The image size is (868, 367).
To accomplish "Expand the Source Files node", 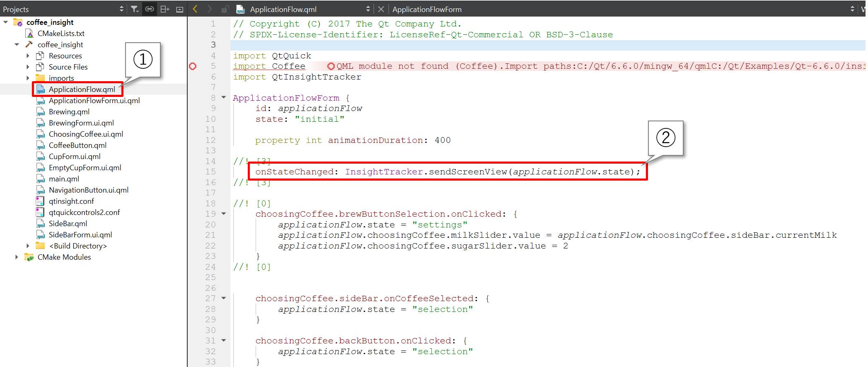I will pyautogui.click(x=28, y=67).
